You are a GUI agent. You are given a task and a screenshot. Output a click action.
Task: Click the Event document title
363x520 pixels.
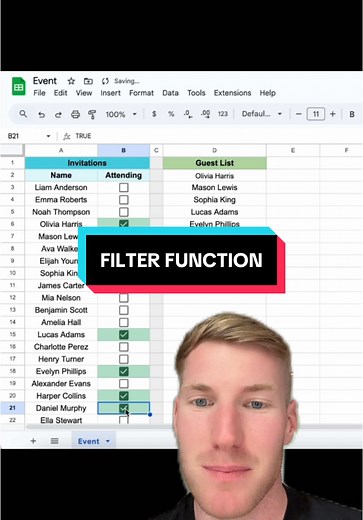pos(45,81)
